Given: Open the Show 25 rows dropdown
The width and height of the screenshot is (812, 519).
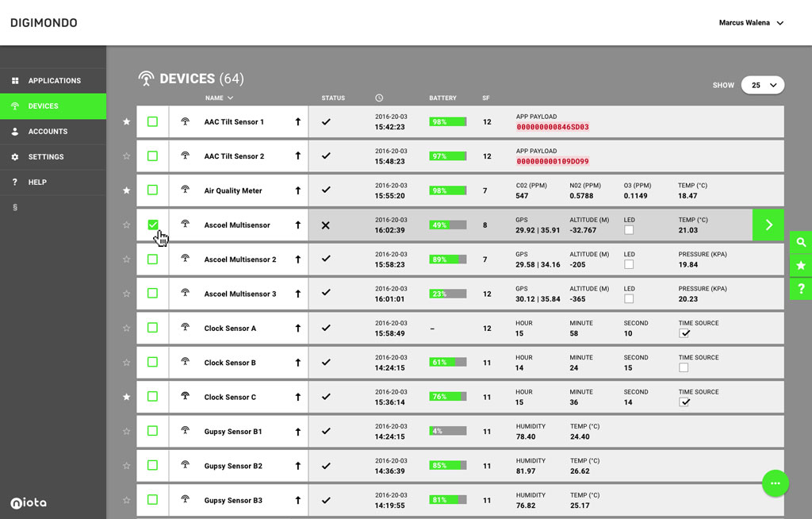Looking at the screenshot, I should pyautogui.click(x=763, y=85).
